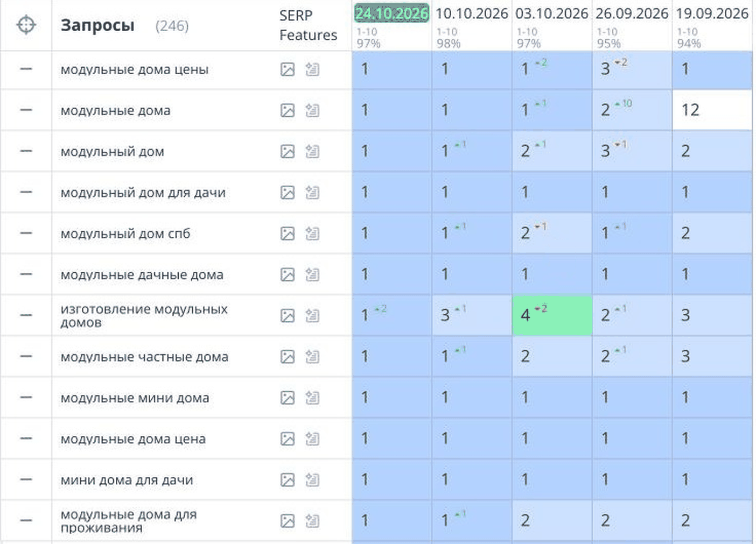Click 26.09.2026 position for 'модульные дома'
Screen dimensions: 756x544
(x=632, y=110)
